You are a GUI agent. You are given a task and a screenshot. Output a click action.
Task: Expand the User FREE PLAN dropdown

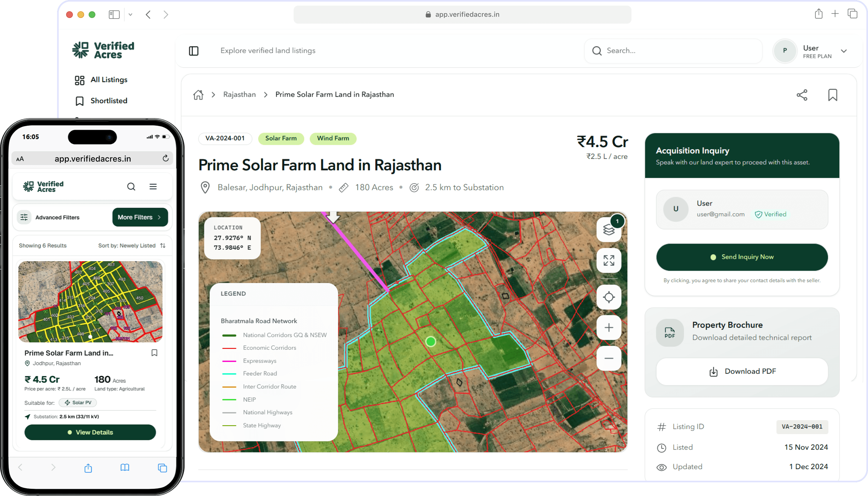click(843, 51)
